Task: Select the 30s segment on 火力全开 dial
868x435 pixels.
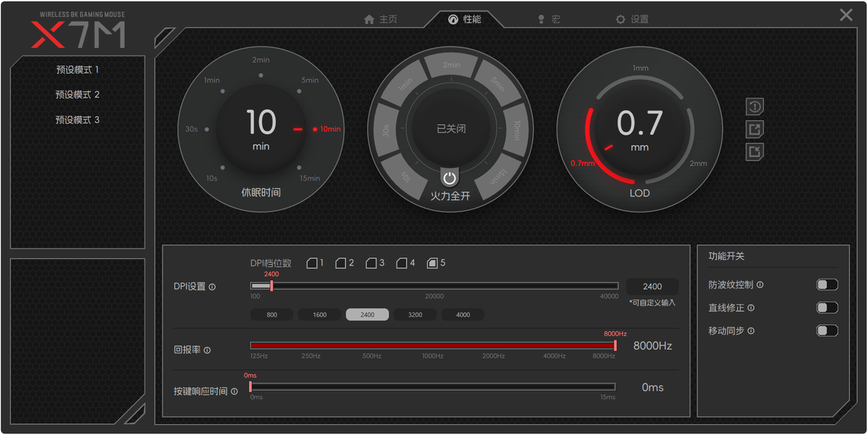Action: [386, 130]
